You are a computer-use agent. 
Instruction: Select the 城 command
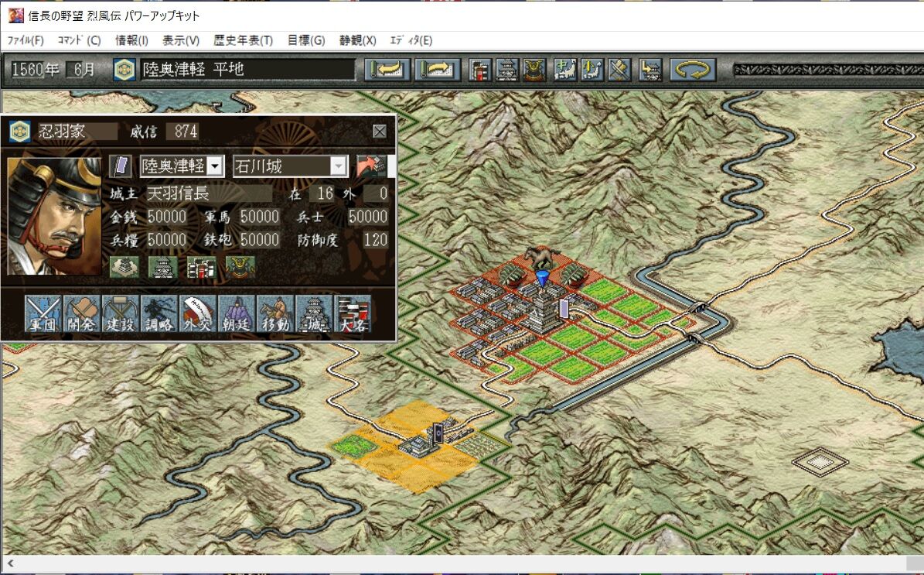[x=314, y=313]
